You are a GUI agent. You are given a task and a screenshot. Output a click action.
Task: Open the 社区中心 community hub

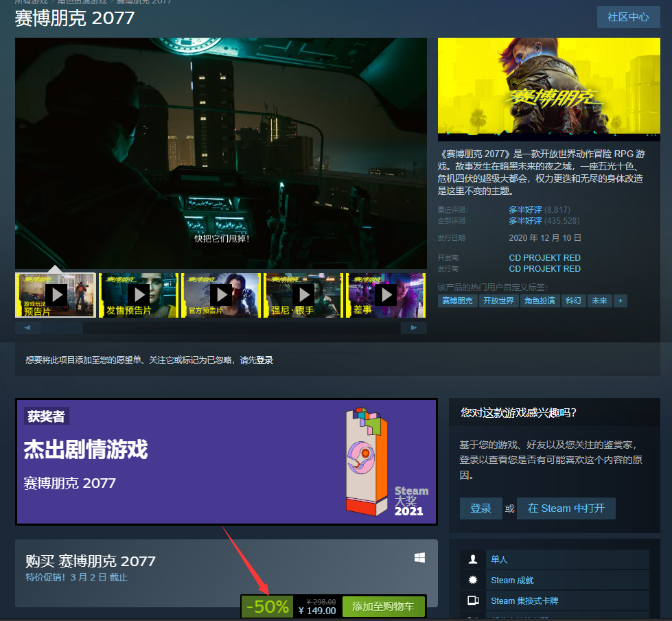coord(628,17)
